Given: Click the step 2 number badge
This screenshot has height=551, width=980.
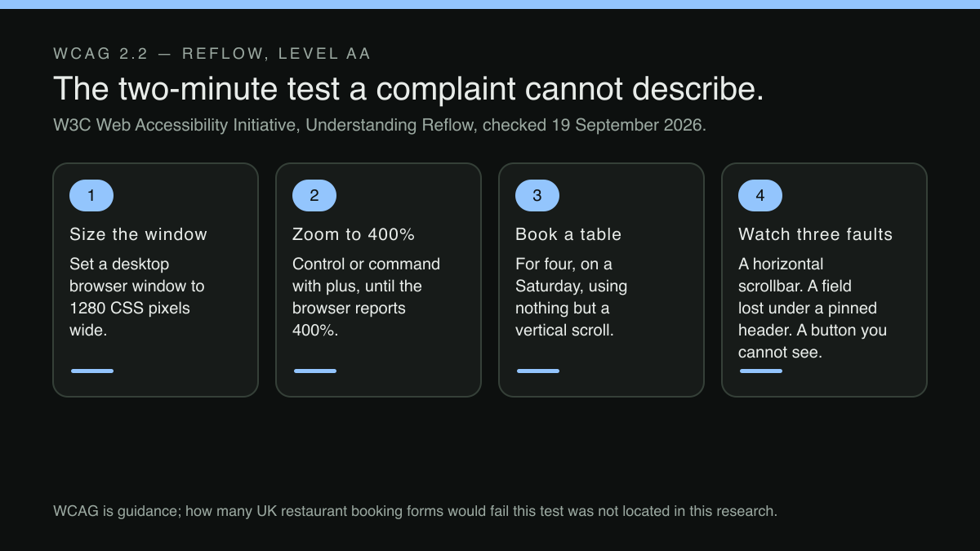Looking at the screenshot, I should tap(314, 196).
